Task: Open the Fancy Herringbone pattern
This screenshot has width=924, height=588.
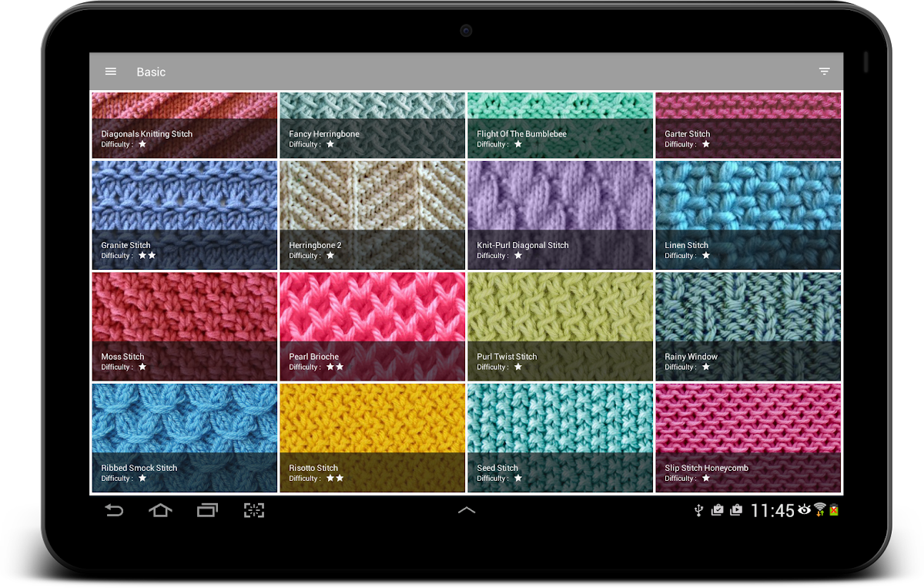Action: 372,125
